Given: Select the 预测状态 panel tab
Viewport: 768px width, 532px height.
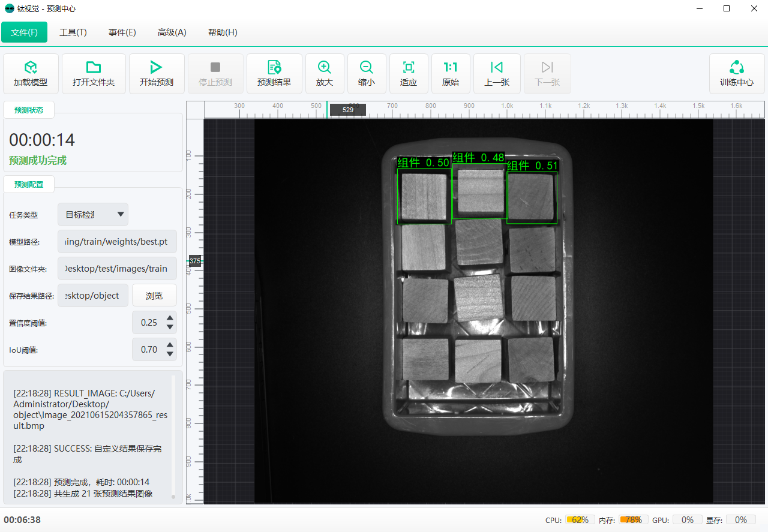Looking at the screenshot, I should point(29,110).
